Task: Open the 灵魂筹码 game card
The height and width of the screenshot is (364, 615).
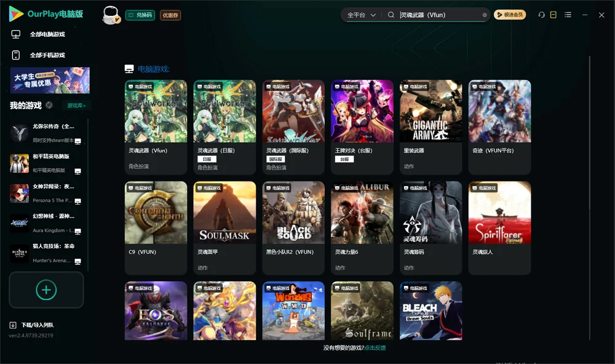Action: tap(430, 228)
